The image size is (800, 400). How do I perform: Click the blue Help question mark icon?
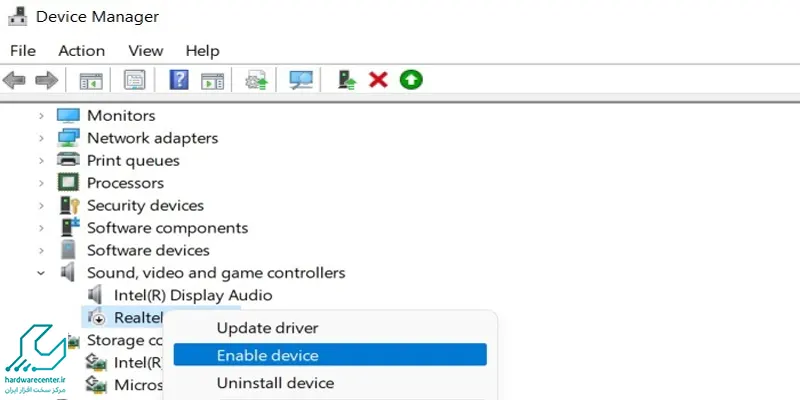(x=179, y=80)
